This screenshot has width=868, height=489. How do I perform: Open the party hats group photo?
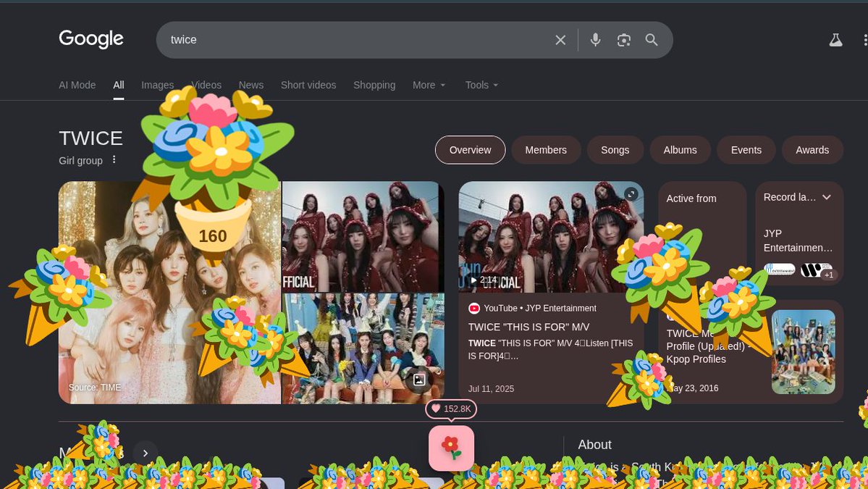click(363, 348)
